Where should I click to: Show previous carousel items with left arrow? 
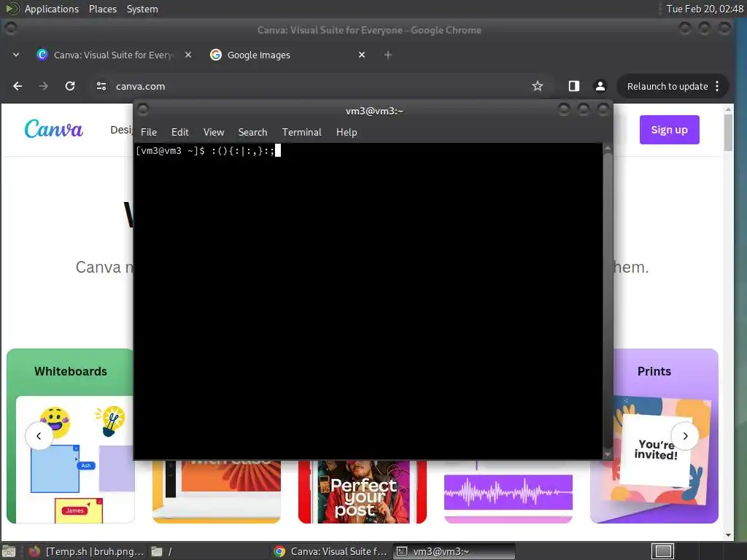pyautogui.click(x=39, y=436)
